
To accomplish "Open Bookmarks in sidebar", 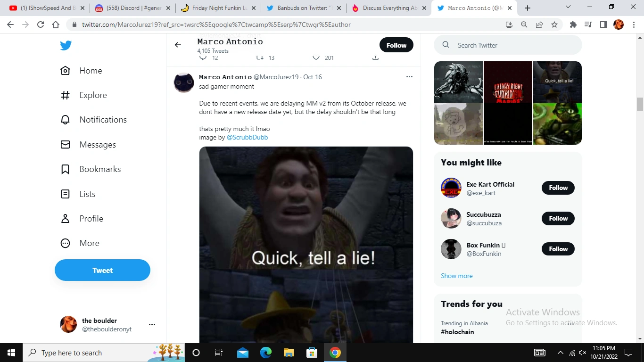I will click(91, 169).
